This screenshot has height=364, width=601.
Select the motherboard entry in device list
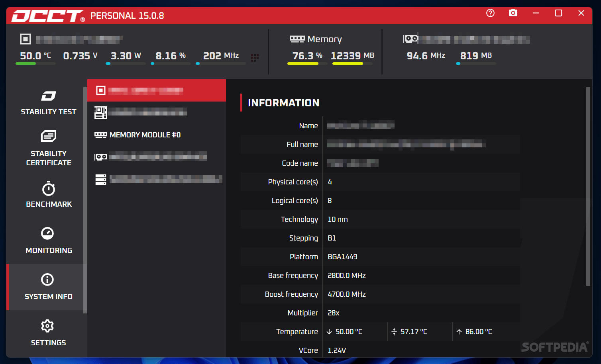157,113
